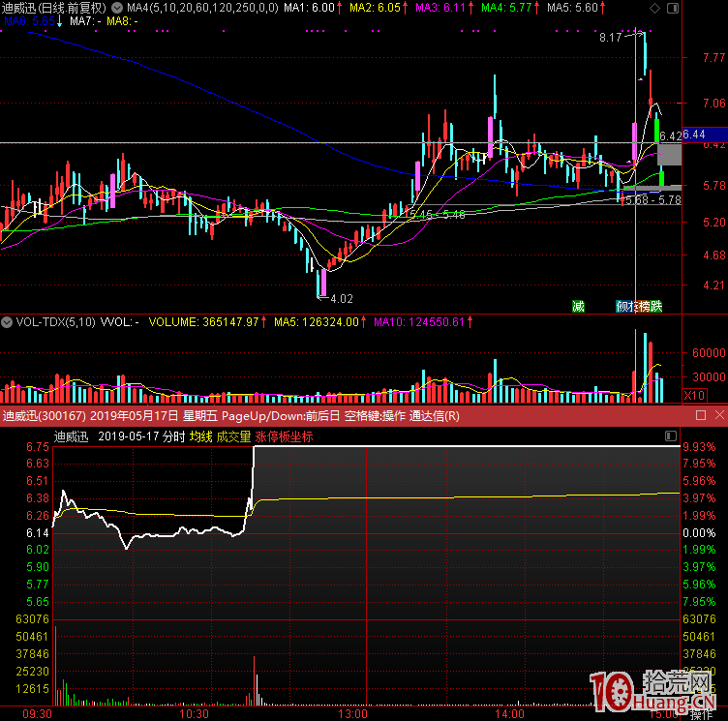Click the 8.17 high price label

click(x=610, y=37)
